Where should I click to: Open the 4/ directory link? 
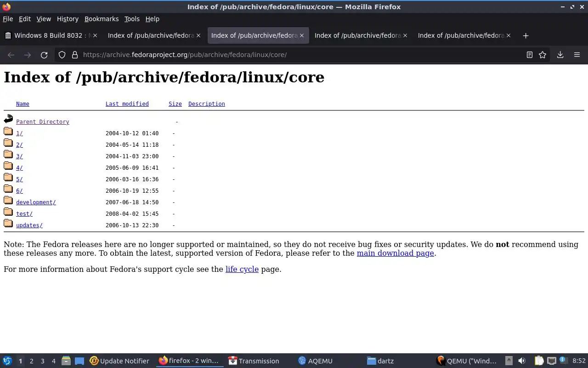(19, 168)
